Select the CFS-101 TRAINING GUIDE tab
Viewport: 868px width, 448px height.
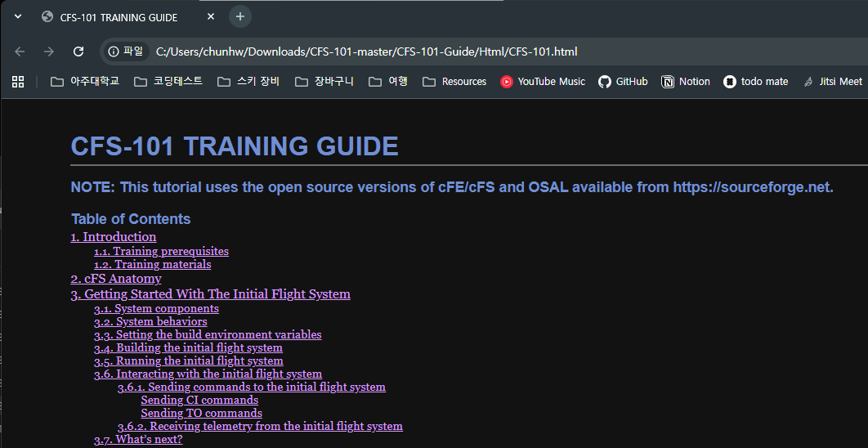(x=119, y=17)
